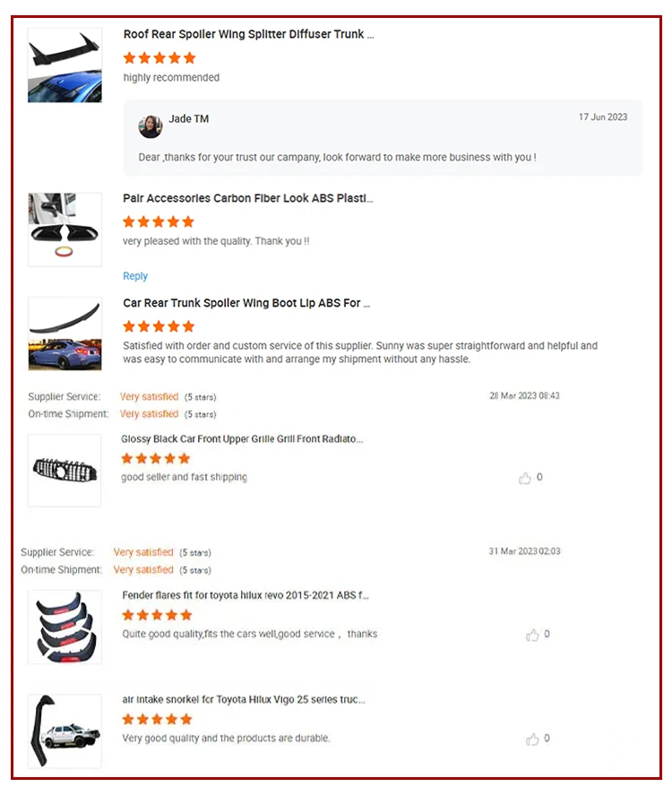Viewport: 672px width, 787px height.
Task: Click Jade TM's profile avatar
Action: point(150,126)
